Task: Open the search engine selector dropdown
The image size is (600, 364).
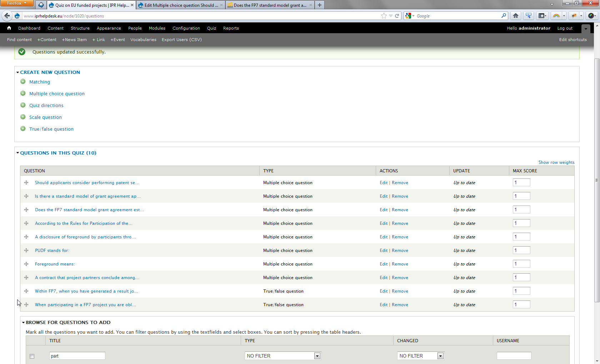Action: coord(410,16)
